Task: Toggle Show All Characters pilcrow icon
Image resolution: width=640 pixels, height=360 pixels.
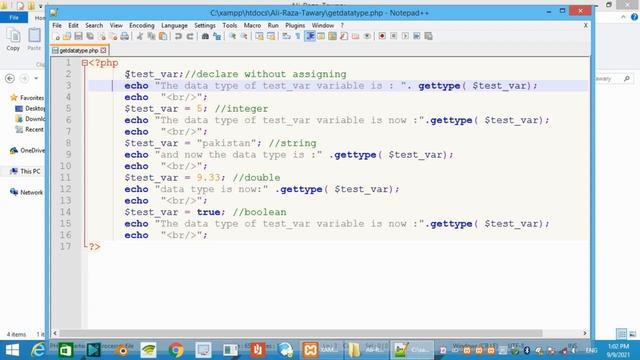Action: (298, 36)
